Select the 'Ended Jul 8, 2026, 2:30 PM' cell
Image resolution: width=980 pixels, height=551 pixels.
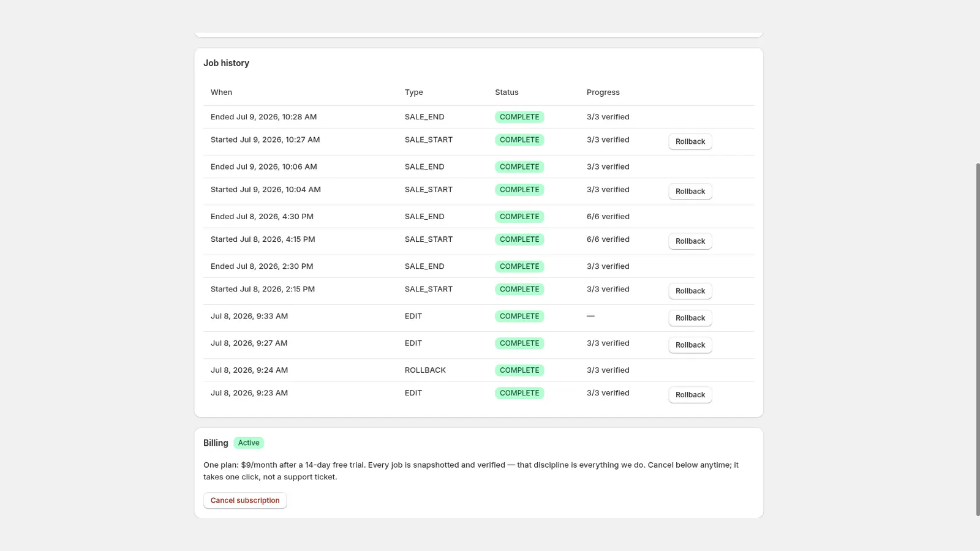(x=300, y=266)
